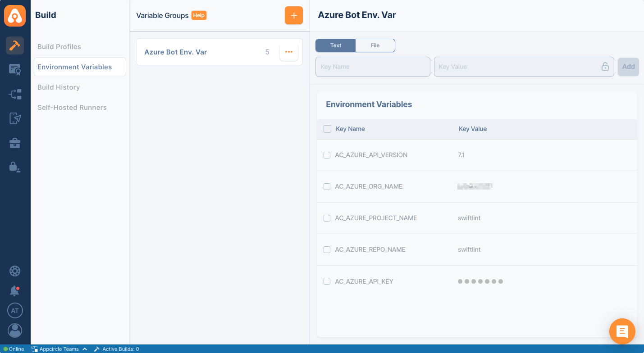Open the Signing Identities certificate icon
This screenshot has width=644, height=353.
pos(15,70)
